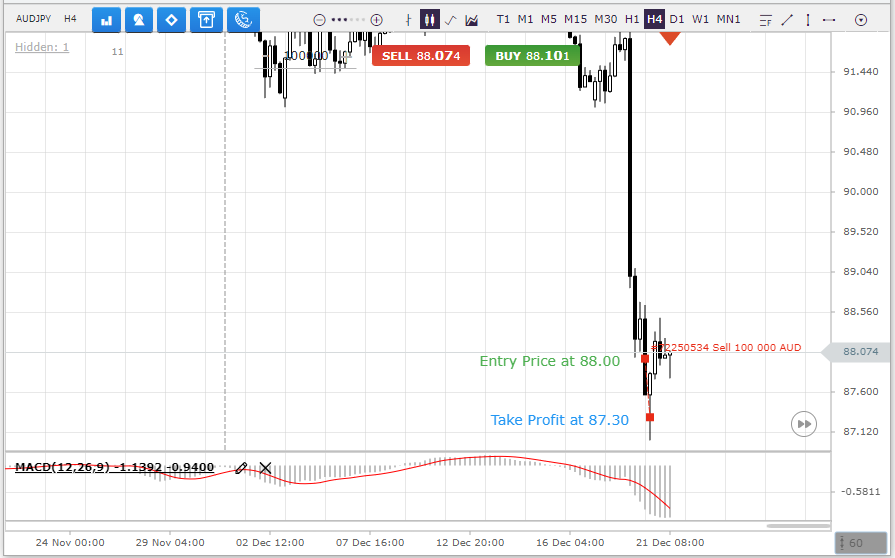
Task: Select the trend line drawing tool
Action: tap(787, 20)
